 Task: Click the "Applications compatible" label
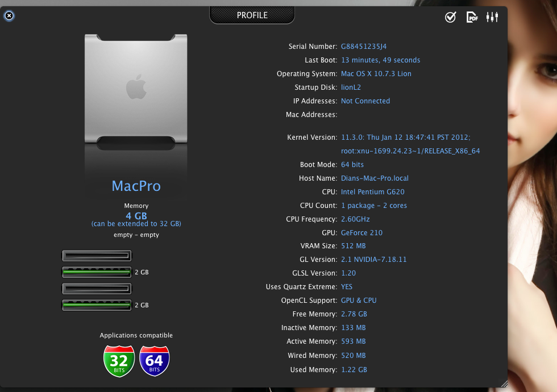[x=136, y=335]
